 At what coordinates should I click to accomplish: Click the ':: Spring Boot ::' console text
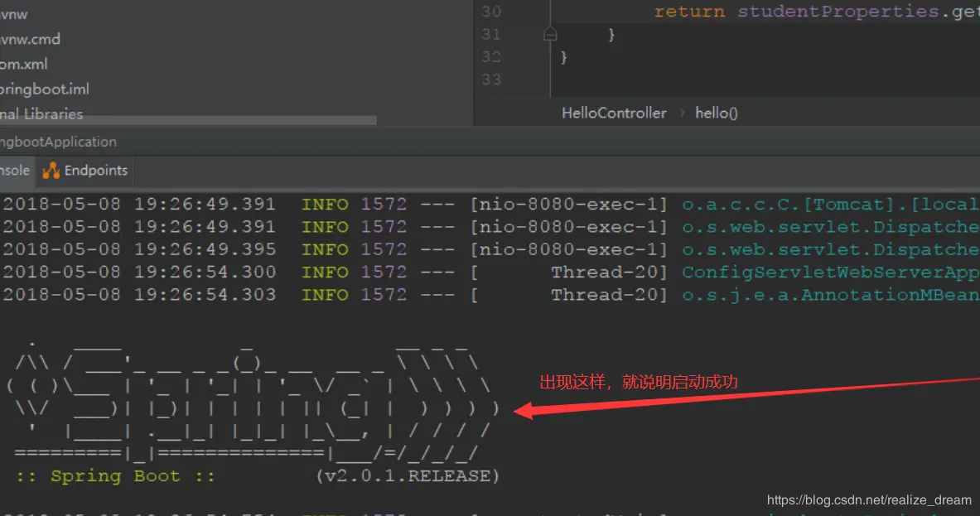pos(116,476)
